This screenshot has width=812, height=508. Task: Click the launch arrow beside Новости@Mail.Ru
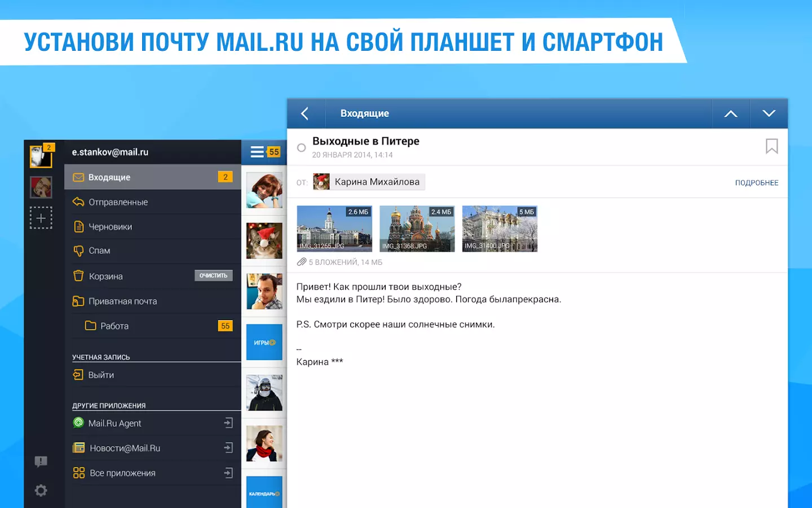click(x=228, y=448)
